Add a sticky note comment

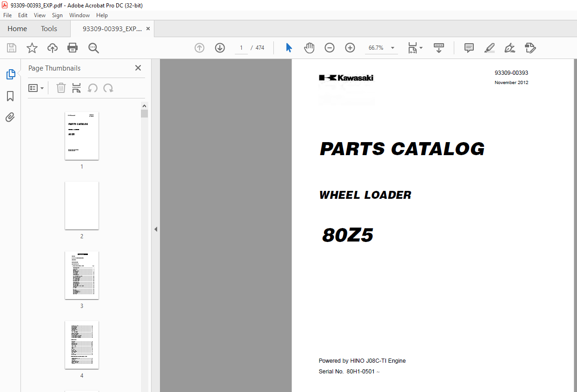pos(469,48)
